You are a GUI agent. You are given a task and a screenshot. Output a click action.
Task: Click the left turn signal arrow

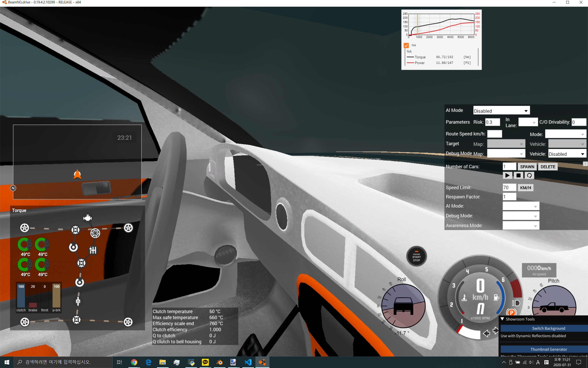(486, 333)
